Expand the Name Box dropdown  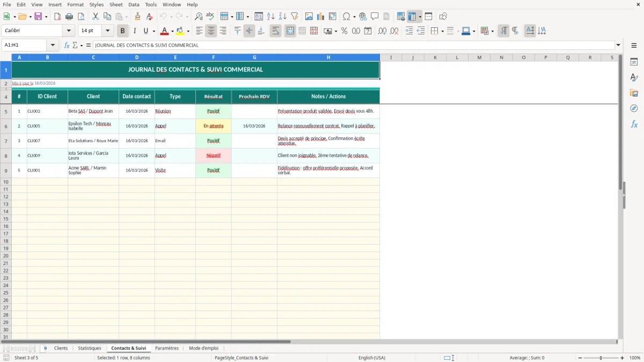pos(53,46)
